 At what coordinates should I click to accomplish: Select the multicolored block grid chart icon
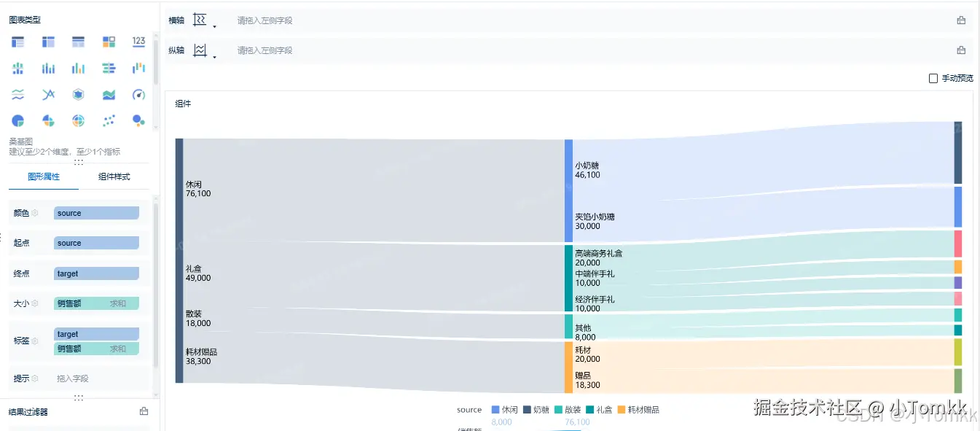pyautogui.click(x=109, y=42)
